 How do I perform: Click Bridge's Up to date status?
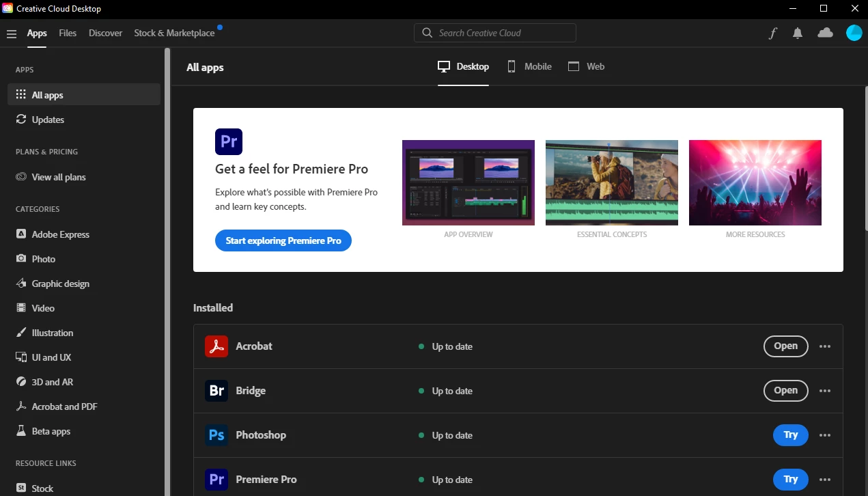[x=445, y=391]
